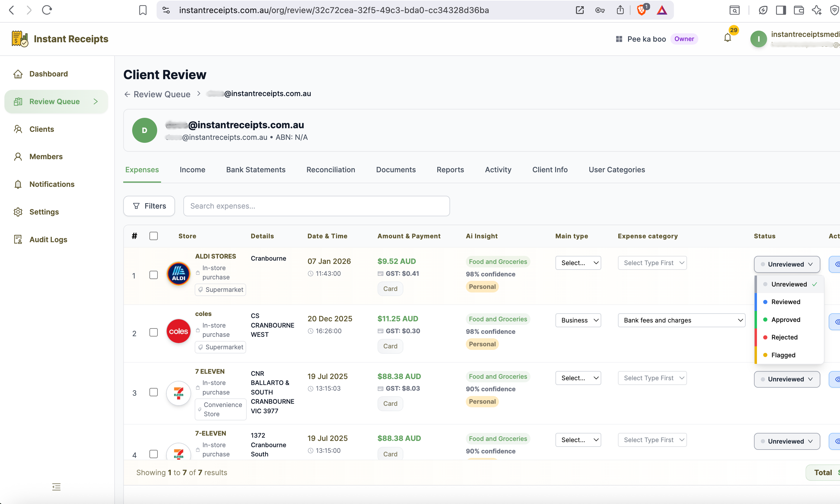Switch to the Reports tab

(x=450, y=170)
